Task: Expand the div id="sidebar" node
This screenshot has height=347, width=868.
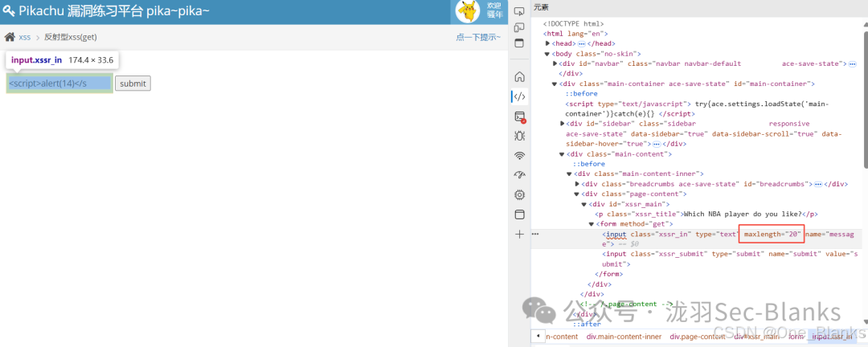Action: coord(563,124)
